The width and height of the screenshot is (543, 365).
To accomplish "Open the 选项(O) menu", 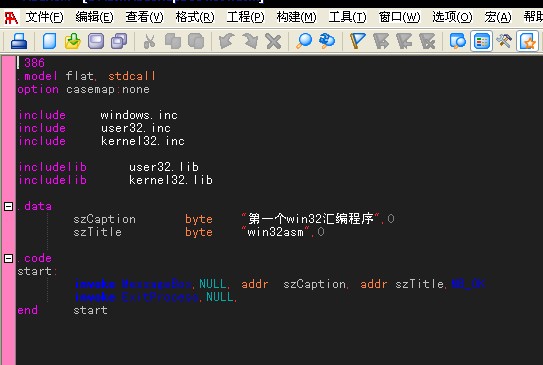I will 452,17.
